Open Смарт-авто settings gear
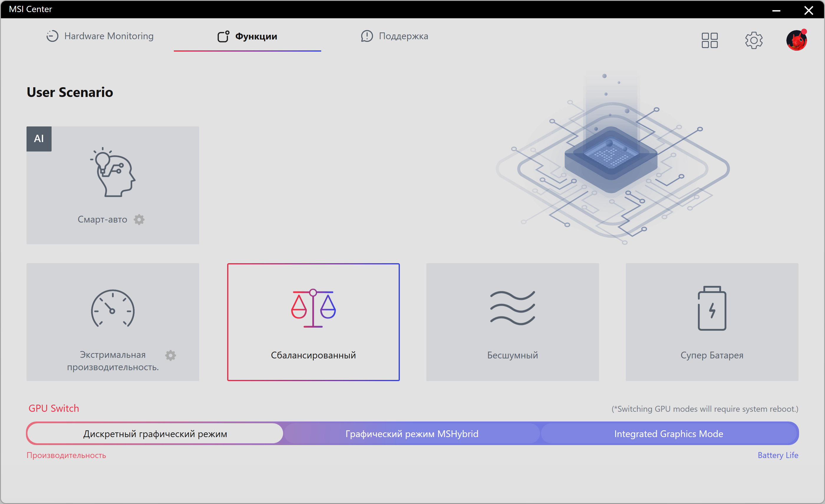This screenshot has width=825, height=504. tap(139, 220)
